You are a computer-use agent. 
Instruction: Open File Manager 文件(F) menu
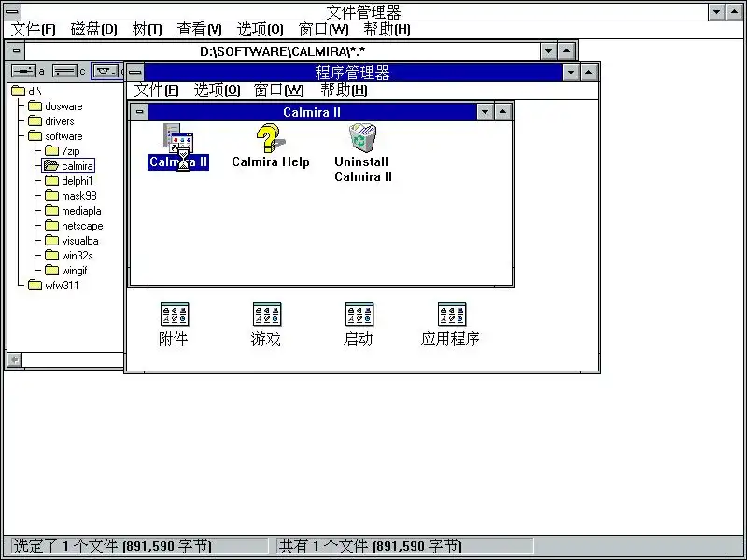click(x=33, y=30)
